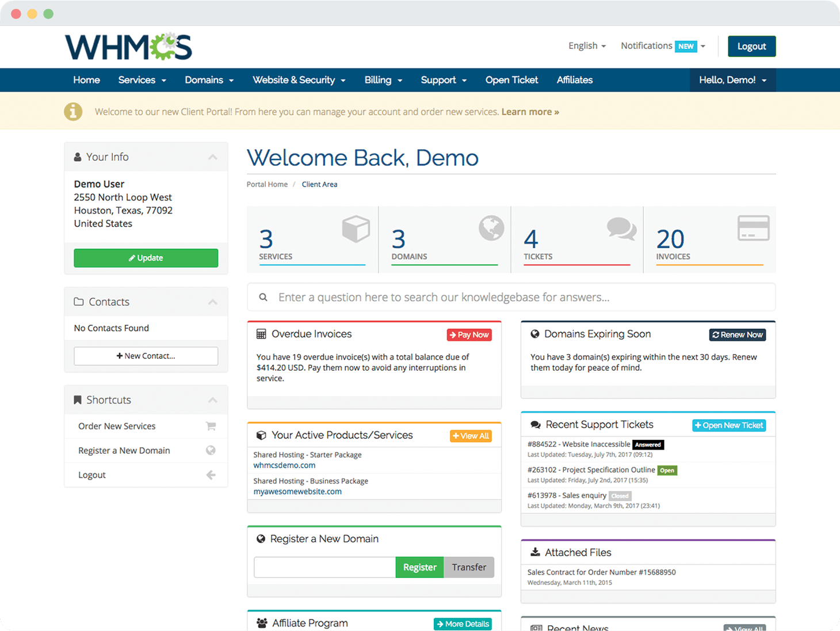Click the comments icon beside Recent Support Tickets
The width and height of the screenshot is (840, 631).
(536, 424)
